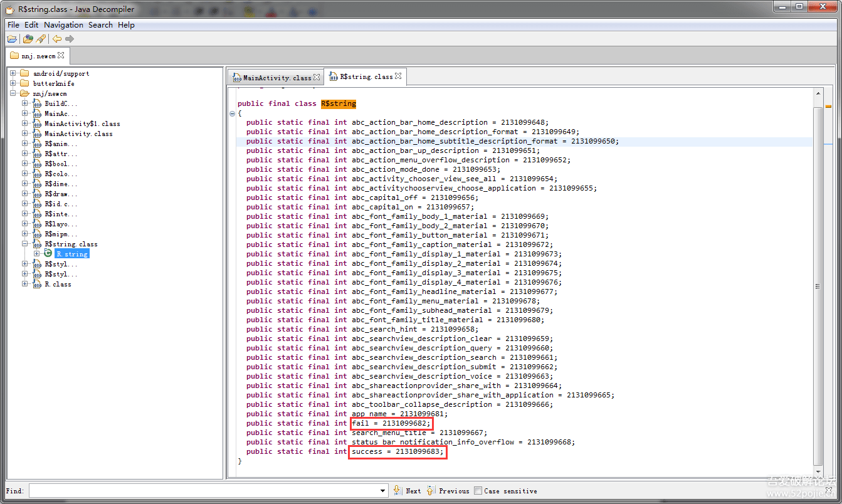Select R.class in the tree

[x=58, y=284]
